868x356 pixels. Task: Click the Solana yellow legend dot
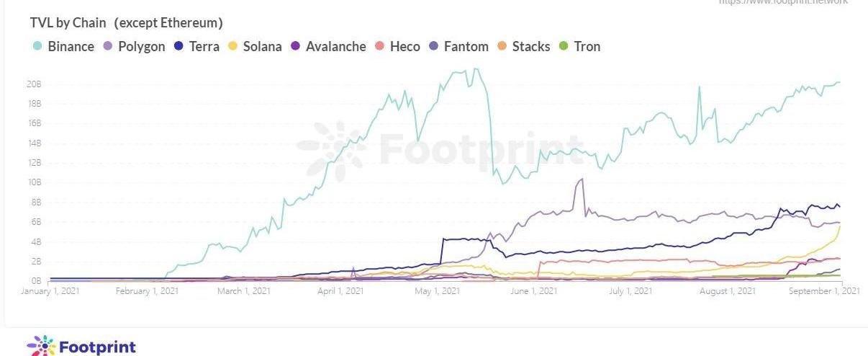(x=232, y=47)
